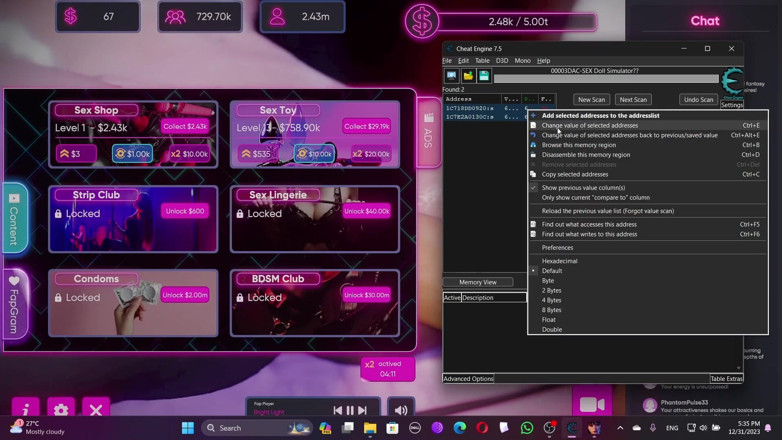Click the Undo Scan button
This screenshot has height=440, width=782.
[x=698, y=99]
